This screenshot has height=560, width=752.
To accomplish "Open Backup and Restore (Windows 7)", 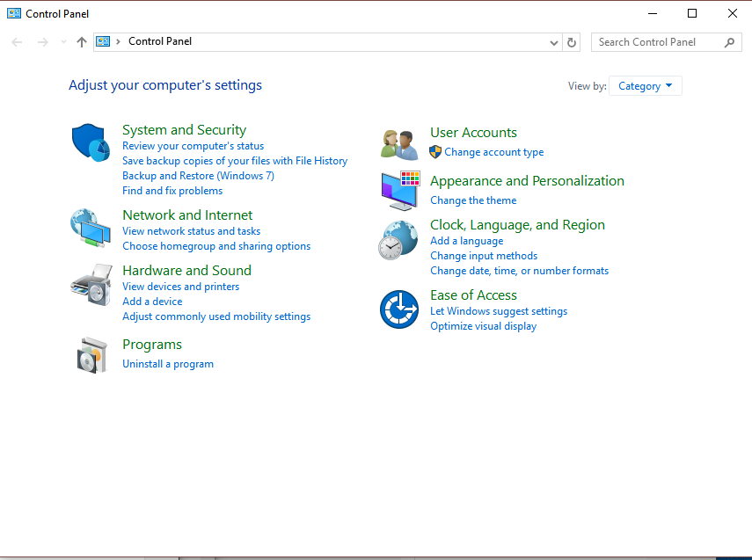I will [x=199, y=176].
